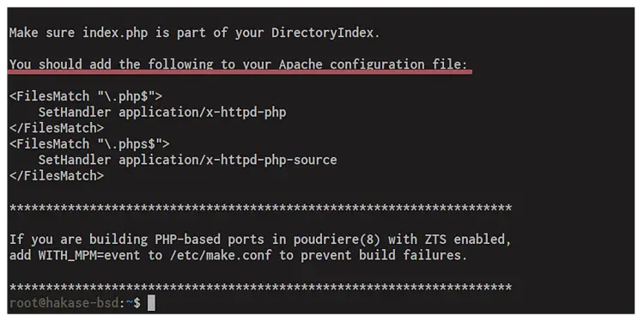Click the dollar sign in the prompt

tap(137, 303)
